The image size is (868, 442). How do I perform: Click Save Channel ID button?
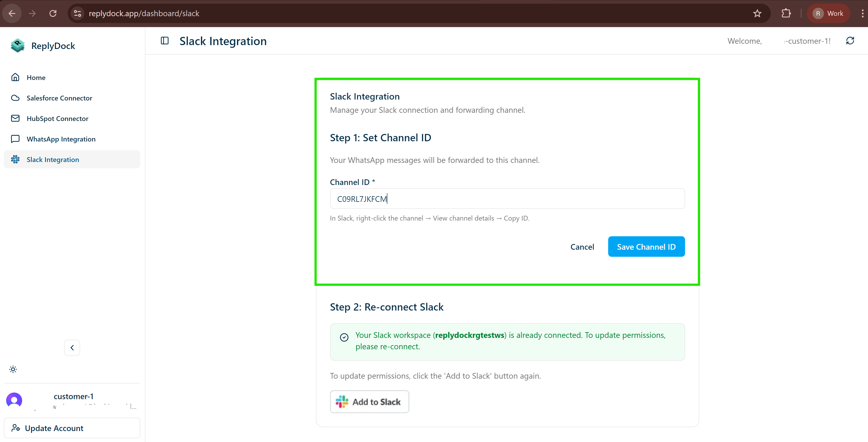(646, 247)
